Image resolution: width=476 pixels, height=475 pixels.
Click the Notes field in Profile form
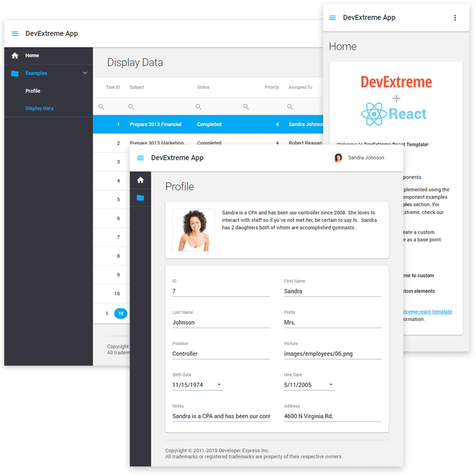click(x=221, y=416)
